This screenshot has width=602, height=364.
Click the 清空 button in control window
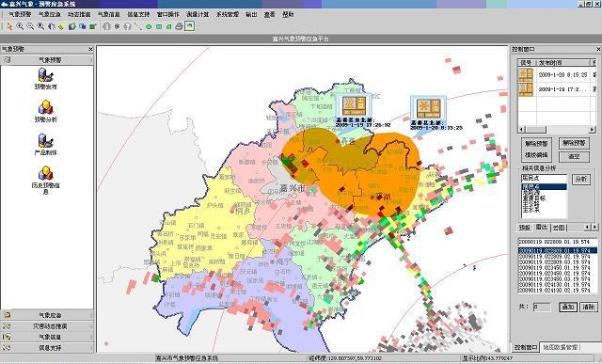point(574,156)
